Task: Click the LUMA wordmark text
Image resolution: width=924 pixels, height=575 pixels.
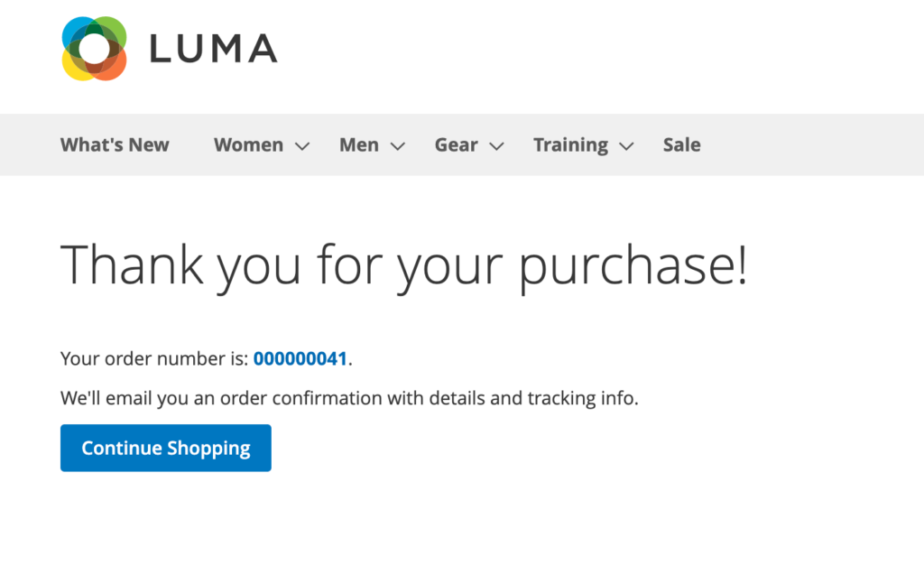Action: click(213, 48)
